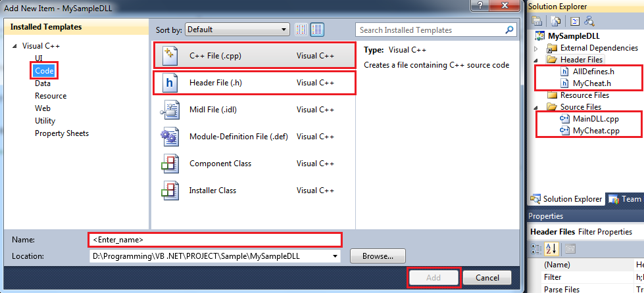This screenshot has height=293, width=644.
Task: Click the Name input field
Action: [x=214, y=239]
